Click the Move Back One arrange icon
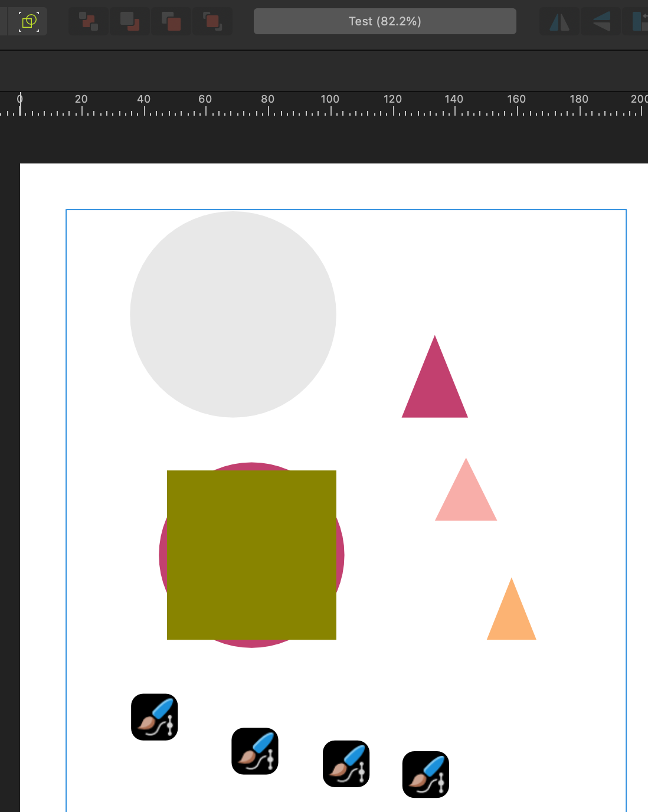Image resolution: width=648 pixels, height=812 pixels. pos(129,22)
